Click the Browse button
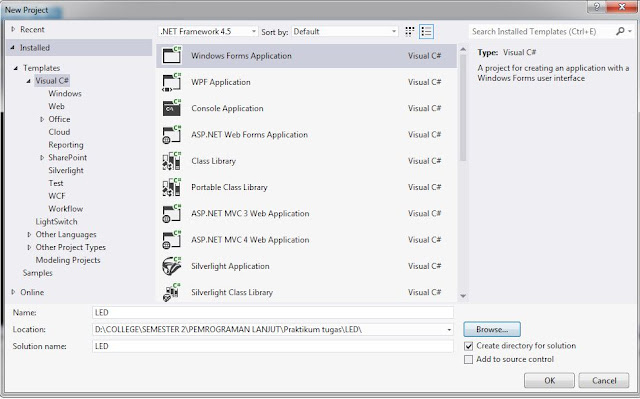 click(x=492, y=329)
